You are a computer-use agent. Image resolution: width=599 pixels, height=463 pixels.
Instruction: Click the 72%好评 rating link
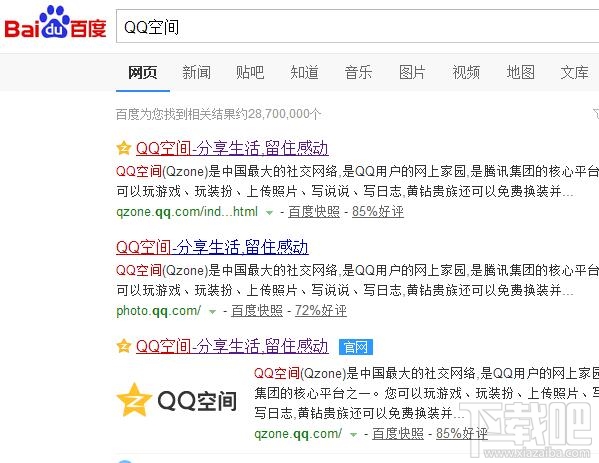point(321,311)
